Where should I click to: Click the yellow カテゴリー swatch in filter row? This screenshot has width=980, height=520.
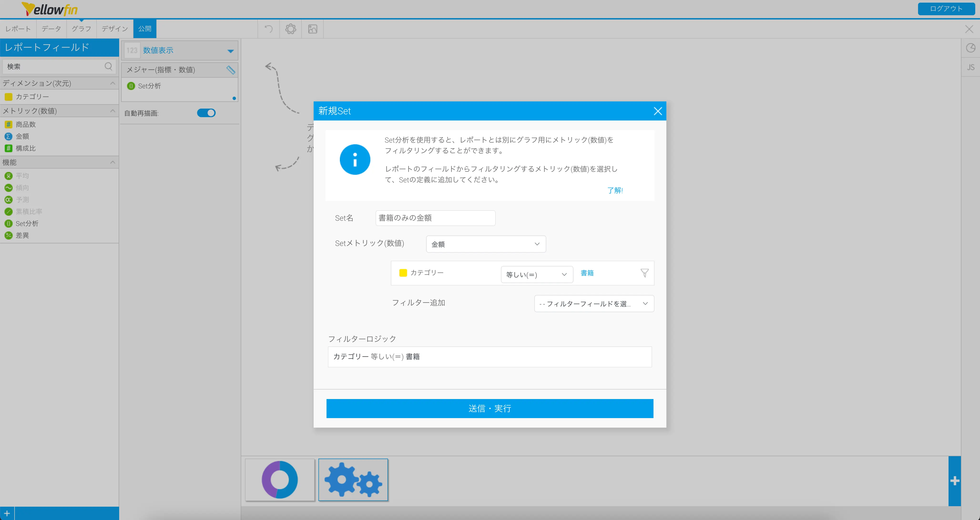403,273
